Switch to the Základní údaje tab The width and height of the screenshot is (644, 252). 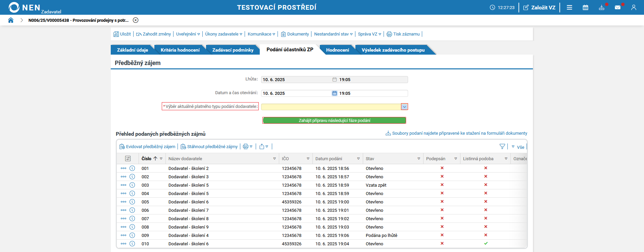(132, 50)
